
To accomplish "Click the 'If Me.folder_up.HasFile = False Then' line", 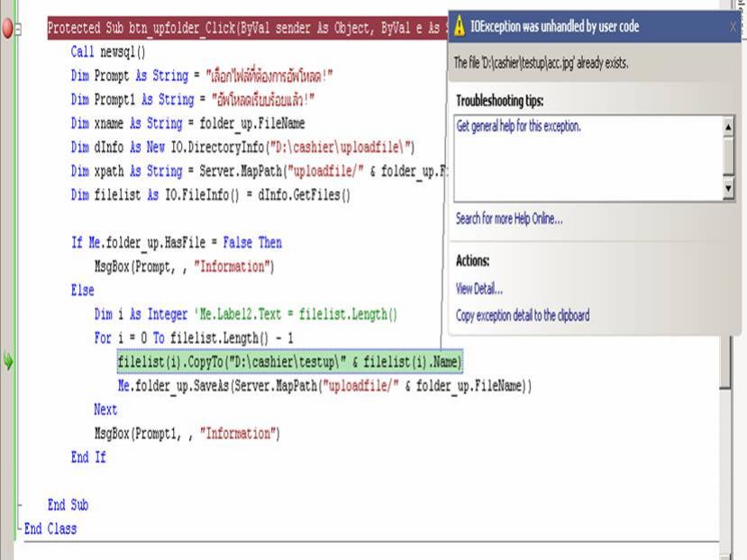I will (x=177, y=242).
